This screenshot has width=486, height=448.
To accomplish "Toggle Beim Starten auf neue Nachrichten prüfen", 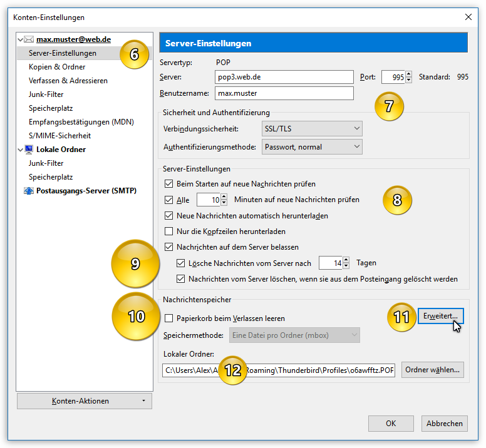I will [x=168, y=184].
